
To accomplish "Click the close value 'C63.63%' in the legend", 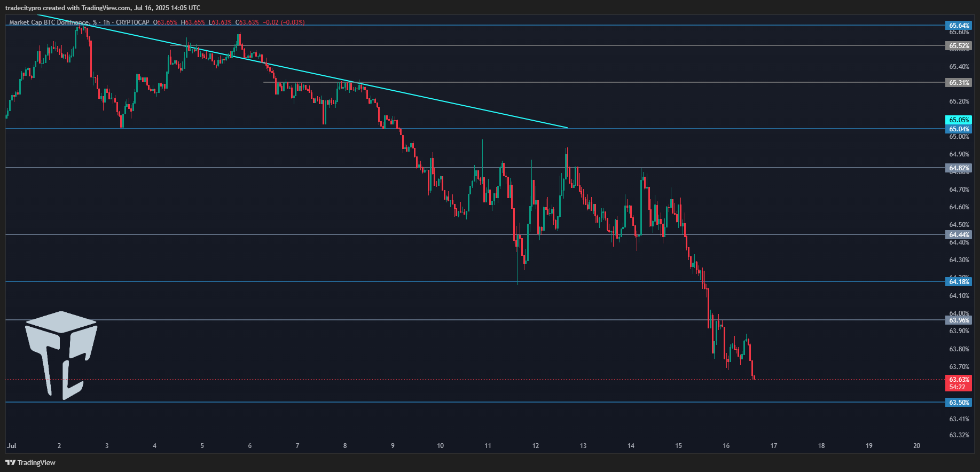I will pyautogui.click(x=247, y=22).
